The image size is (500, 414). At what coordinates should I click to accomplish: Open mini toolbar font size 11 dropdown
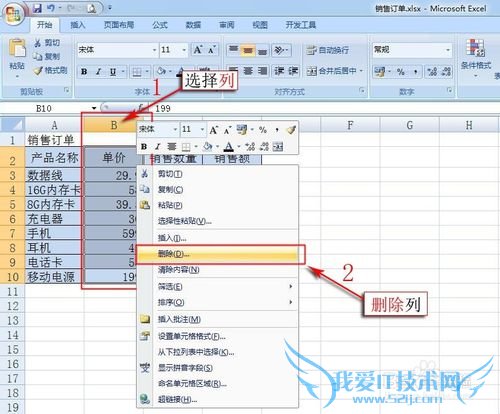(x=202, y=130)
